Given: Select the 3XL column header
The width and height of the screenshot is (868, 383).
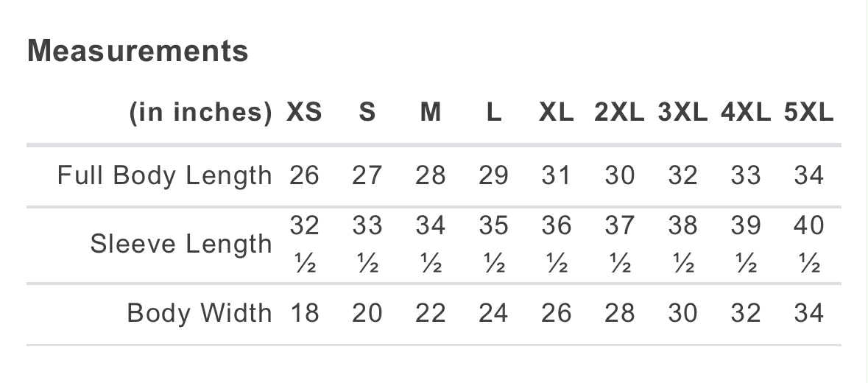Looking at the screenshot, I should point(682,113).
